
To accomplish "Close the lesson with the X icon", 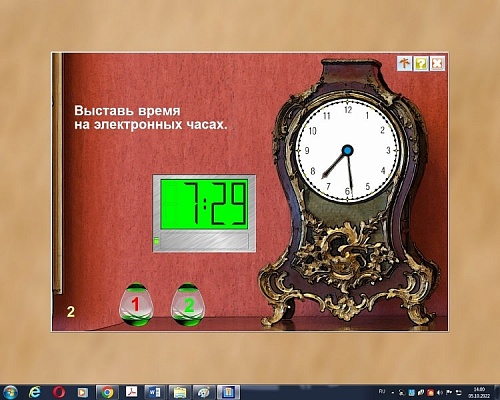I will (x=437, y=63).
